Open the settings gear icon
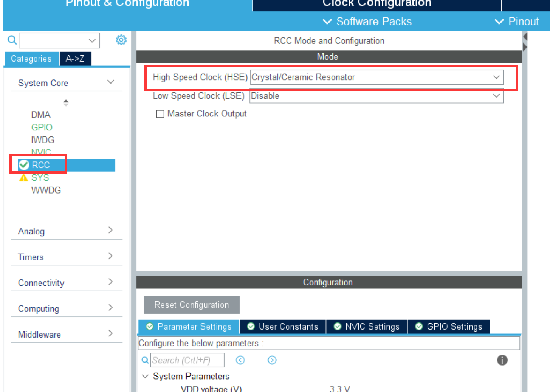Viewport: 550px width, 392px height. (121, 40)
